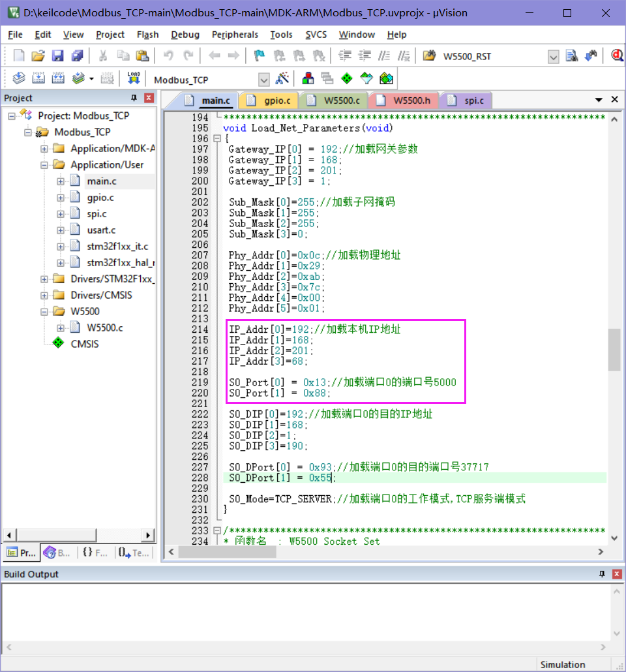This screenshot has height=672, width=626.
Task: Download code to flash with LOAD button
Action: 134,76
